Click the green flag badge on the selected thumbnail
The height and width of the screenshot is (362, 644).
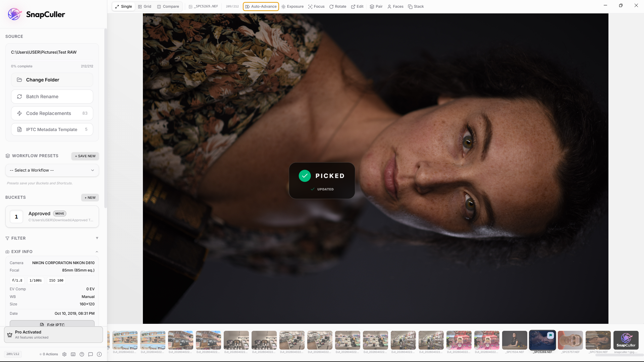pyautogui.click(x=550, y=335)
